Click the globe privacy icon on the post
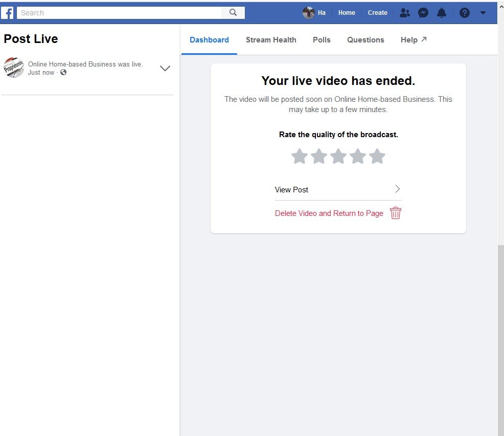The height and width of the screenshot is (436, 504). click(x=63, y=73)
